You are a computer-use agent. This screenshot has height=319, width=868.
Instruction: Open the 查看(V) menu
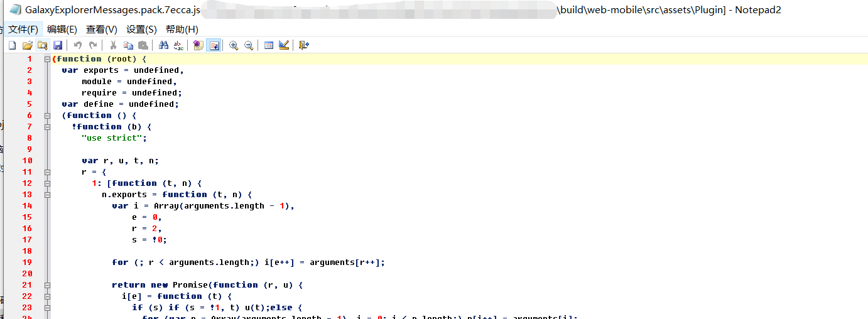(102, 30)
